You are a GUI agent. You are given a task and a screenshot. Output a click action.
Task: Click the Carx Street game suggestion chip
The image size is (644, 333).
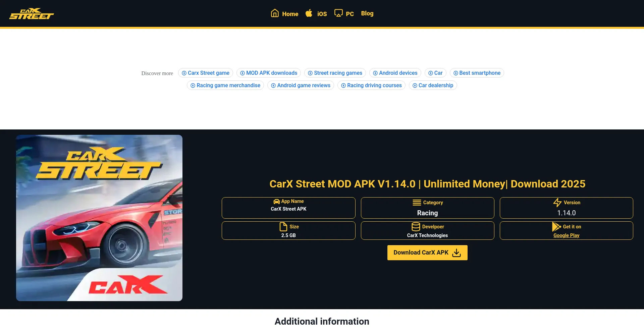pyautogui.click(x=205, y=73)
